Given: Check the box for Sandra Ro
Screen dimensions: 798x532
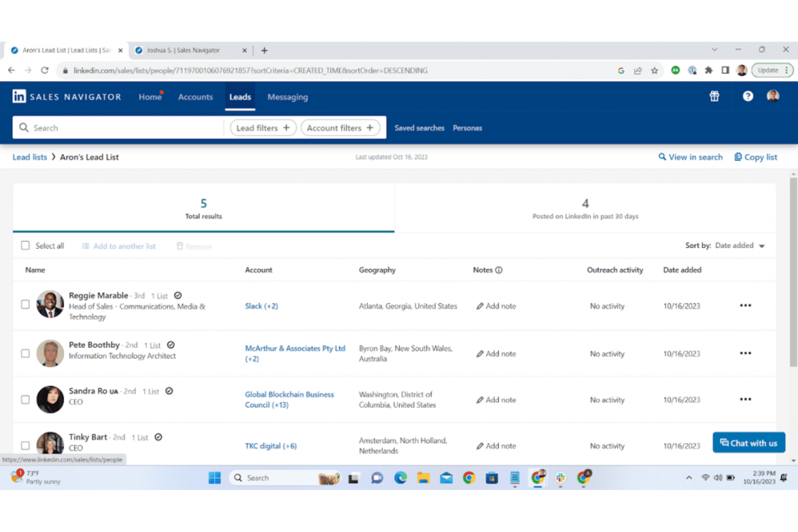Looking at the screenshot, I should pos(25,399).
